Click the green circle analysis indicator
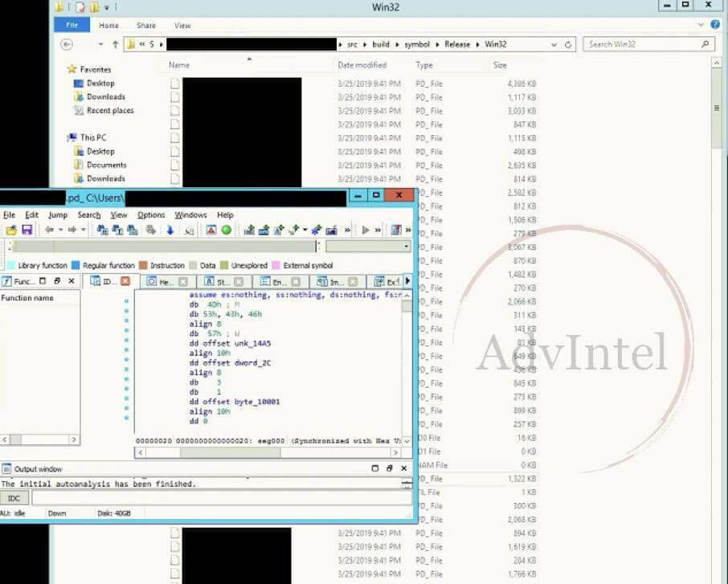The image size is (728, 584). [x=226, y=230]
